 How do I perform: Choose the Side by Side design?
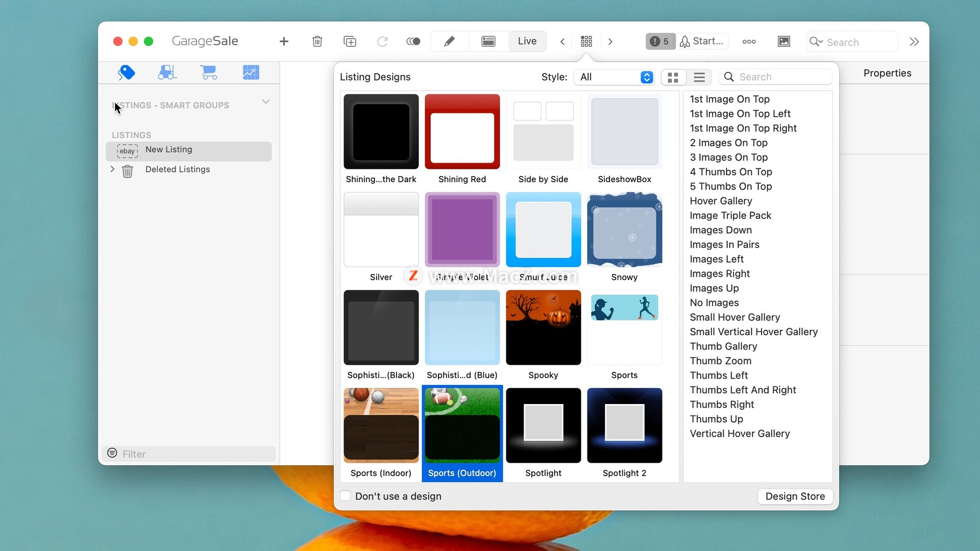click(x=544, y=132)
